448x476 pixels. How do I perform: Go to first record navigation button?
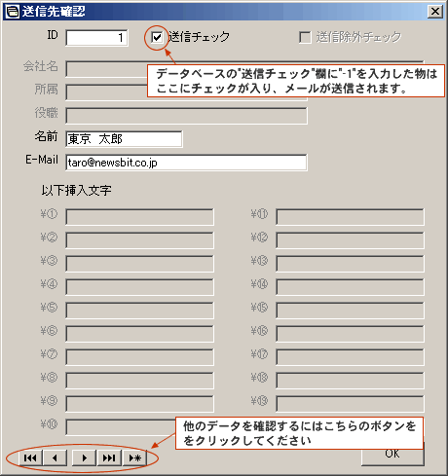pos(30,458)
